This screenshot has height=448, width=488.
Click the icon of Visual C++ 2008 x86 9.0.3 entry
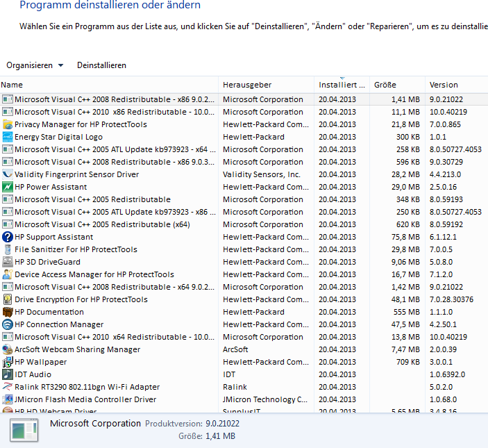(8, 162)
